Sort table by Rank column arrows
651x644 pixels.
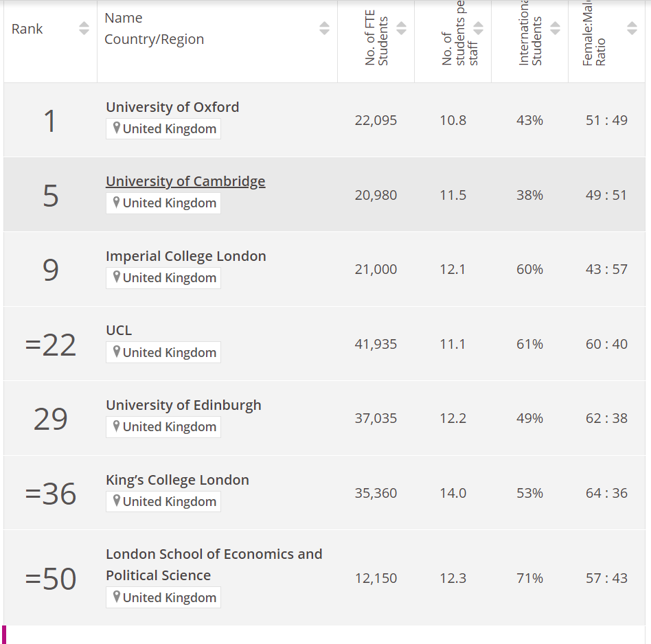pos(84,29)
